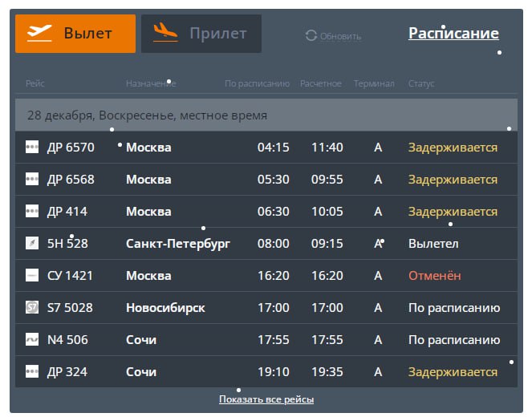This screenshot has height=417, width=532.
Task: Click the Отменён status of СУ 1421
Action: (x=435, y=275)
